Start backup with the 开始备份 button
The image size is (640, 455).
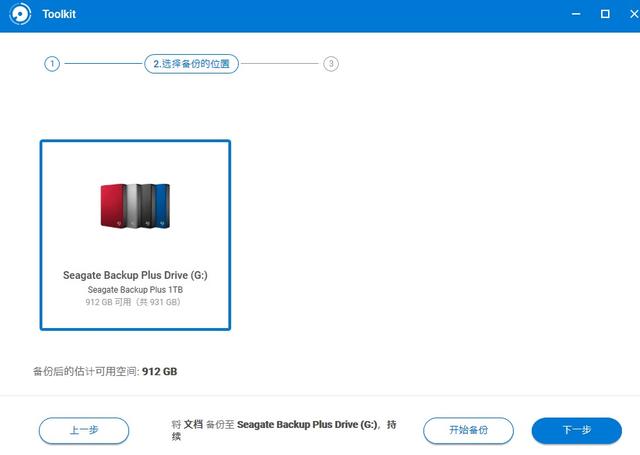468,430
